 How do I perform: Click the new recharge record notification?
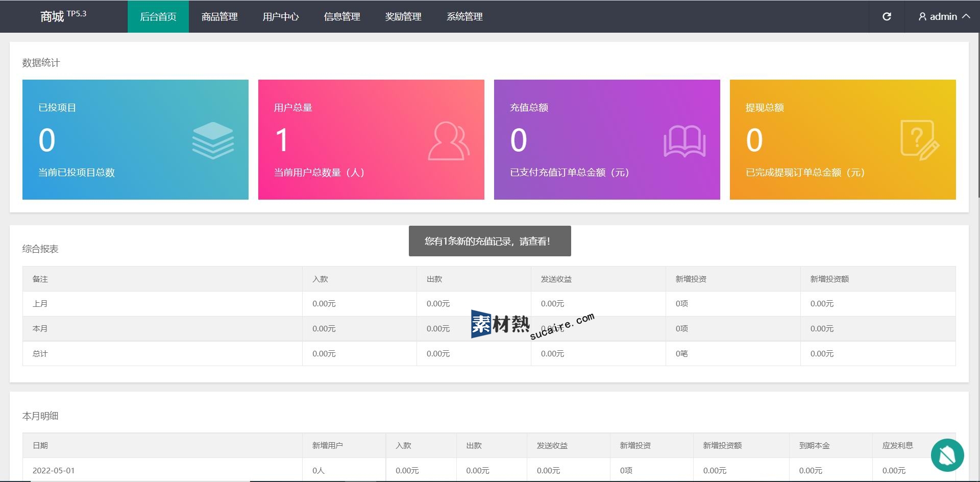point(489,241)
